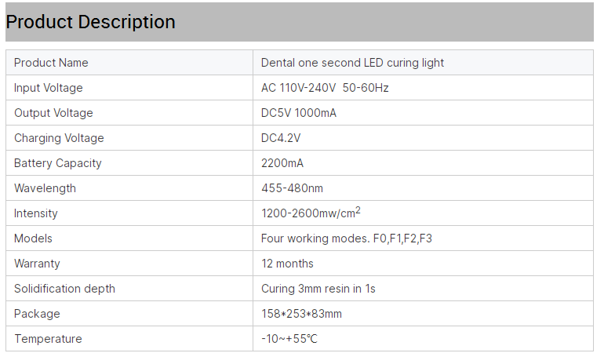Click the Charging Voltage label

59,138
